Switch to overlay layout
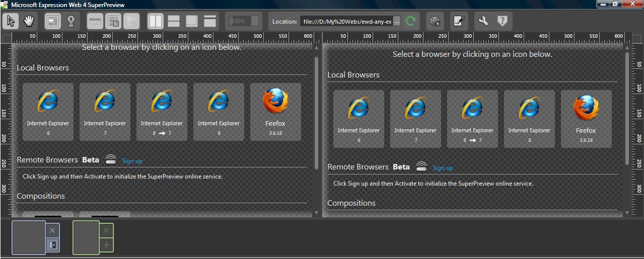Screen dimensions: 644x259 (192, 21)
